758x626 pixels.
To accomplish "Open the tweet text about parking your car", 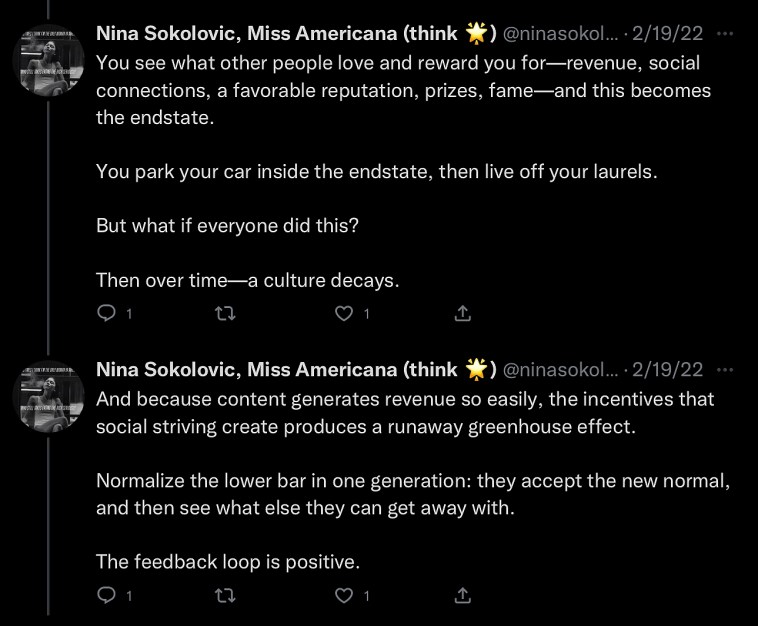I will pos(376,171).
